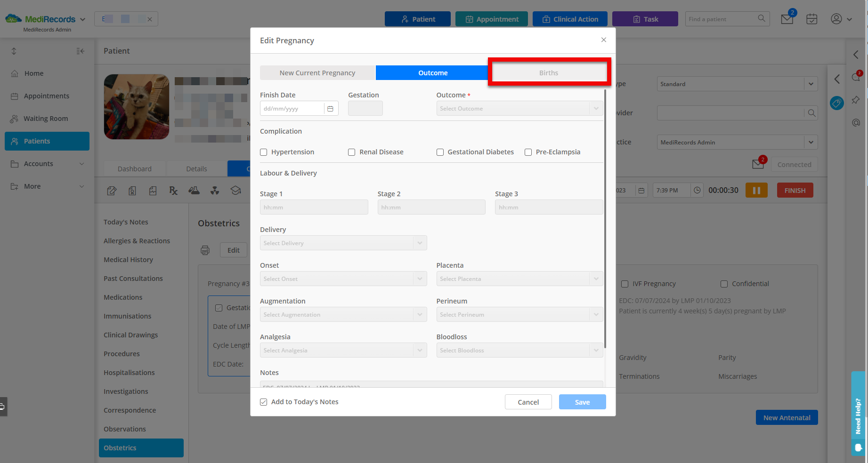Click the New Antenatal button
Image resolution: width=868 pixels, height=463 pixels.
click(787, 417)
